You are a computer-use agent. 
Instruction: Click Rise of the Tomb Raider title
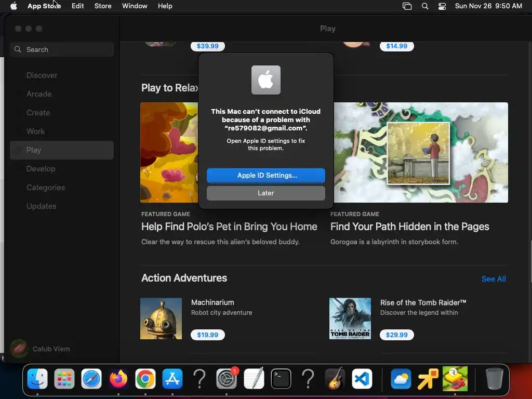423,303
